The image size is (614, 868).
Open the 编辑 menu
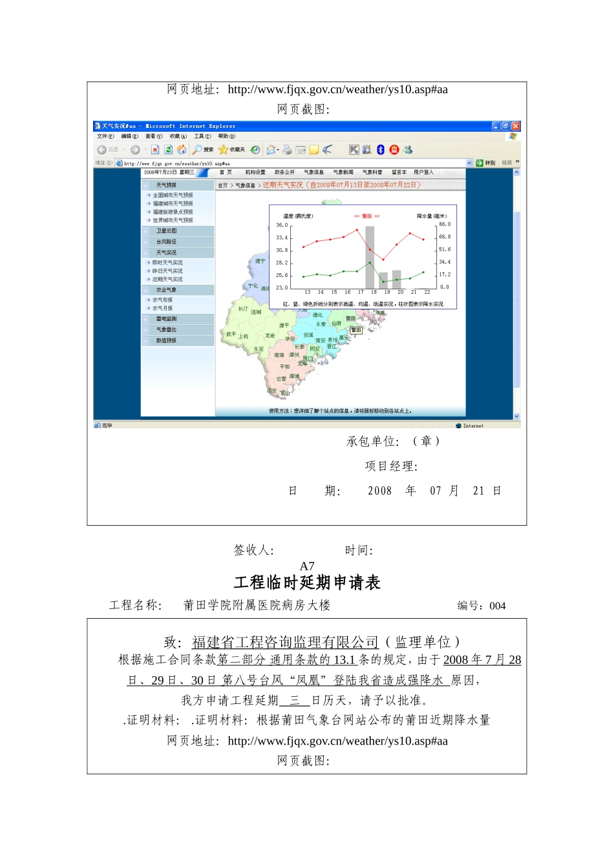tap(130, 136)
